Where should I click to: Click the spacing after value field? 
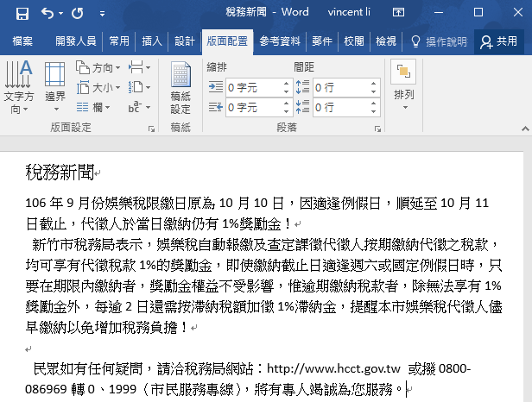pyautogui.click(x=341, y=108)
